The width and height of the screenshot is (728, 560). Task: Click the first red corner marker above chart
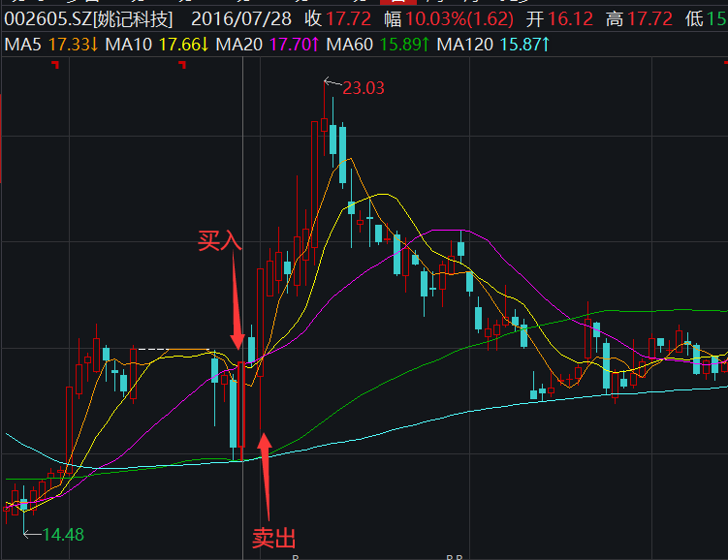(55, 65)
